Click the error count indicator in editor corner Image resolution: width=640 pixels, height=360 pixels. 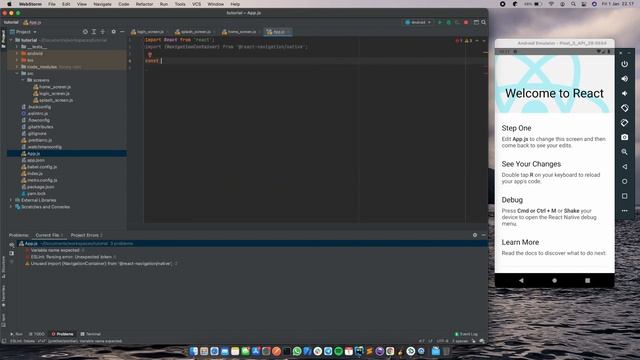coord(459,40)
